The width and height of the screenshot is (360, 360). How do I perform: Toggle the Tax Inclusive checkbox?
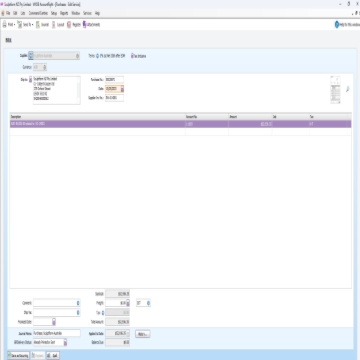[x=132, y=56]
